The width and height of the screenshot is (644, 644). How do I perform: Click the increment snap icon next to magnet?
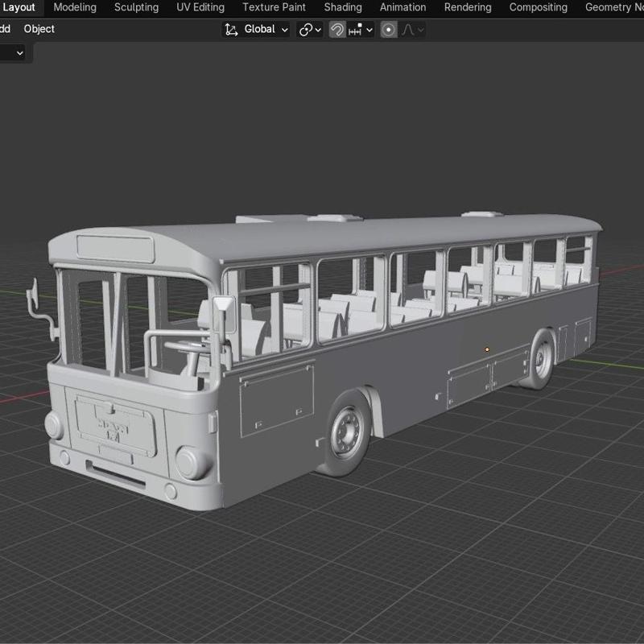(x=354, y=29)
